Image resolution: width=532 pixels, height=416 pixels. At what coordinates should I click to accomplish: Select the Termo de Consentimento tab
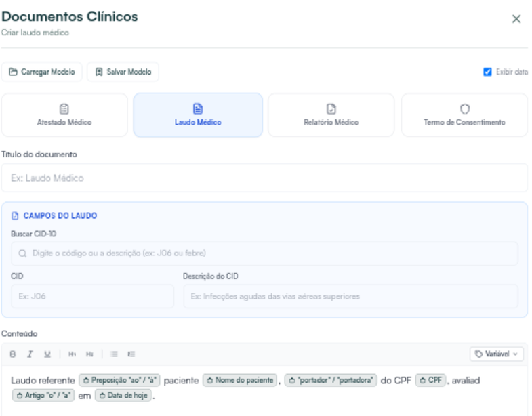click(x=464, y=115)
